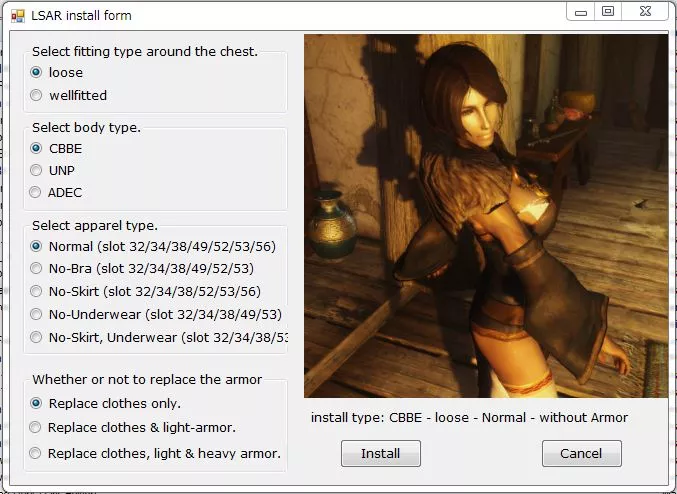Click the Cancel button

coord(582,453)
